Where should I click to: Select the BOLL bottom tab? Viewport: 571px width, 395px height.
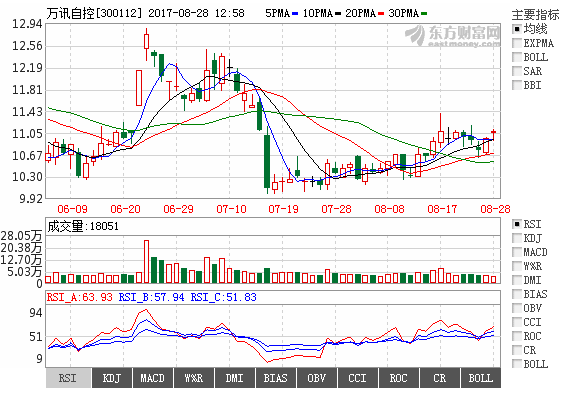(481, 378)
